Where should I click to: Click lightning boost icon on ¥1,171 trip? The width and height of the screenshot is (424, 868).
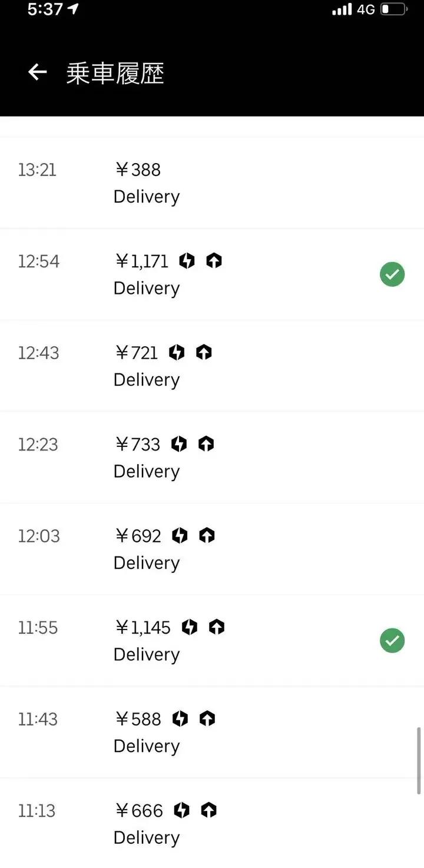(187, 260)
